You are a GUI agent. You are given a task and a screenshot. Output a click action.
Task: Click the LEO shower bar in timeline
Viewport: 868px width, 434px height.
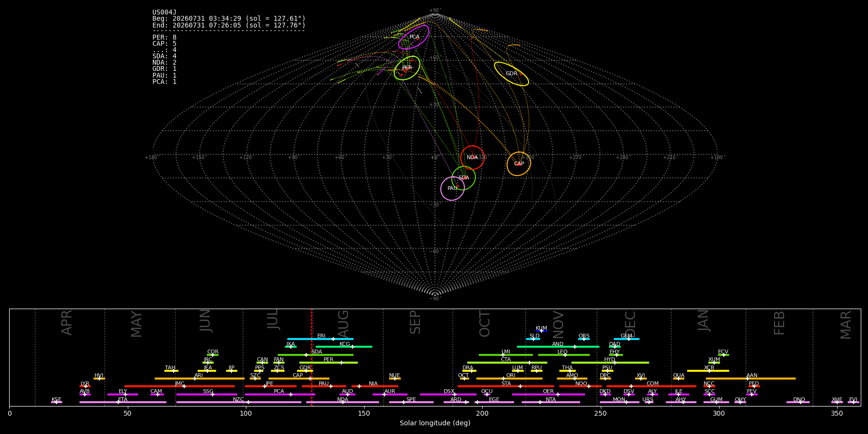(x=564, y=355)
